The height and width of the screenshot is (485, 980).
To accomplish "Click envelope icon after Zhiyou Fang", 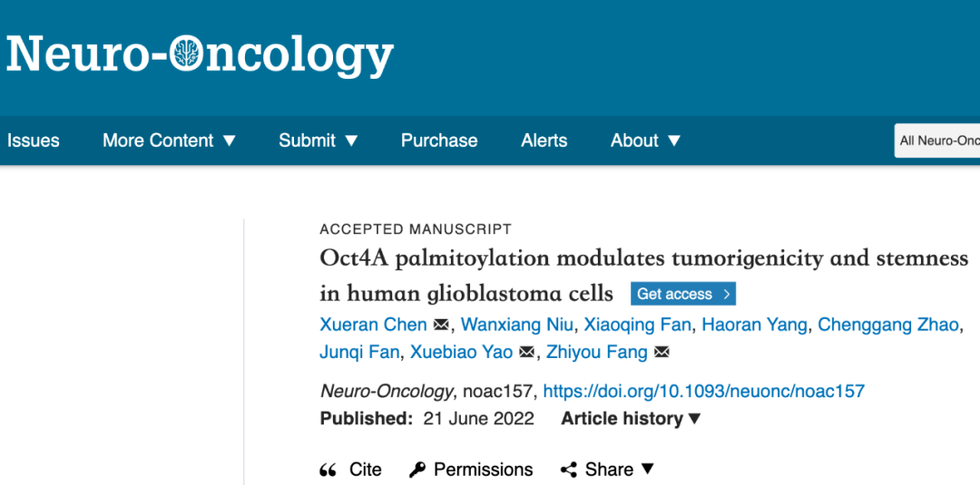I will tap(661, 352).
